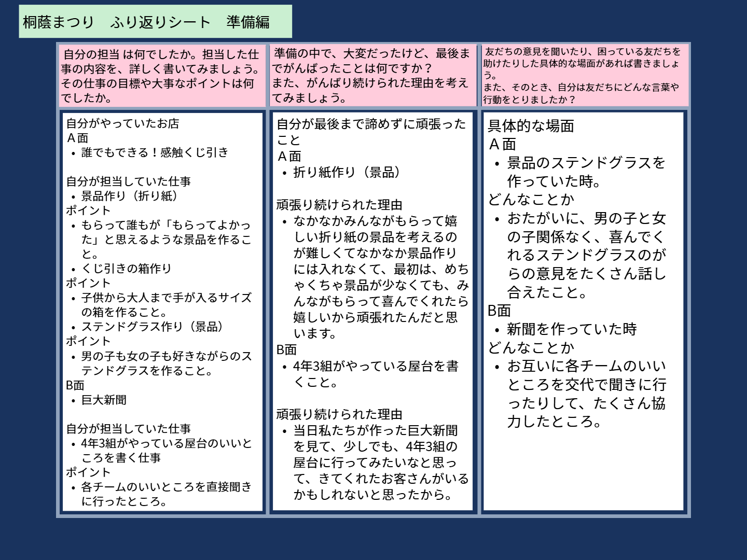This screenshot has height=560, width=747.
Task: Select the pink question box about 自分の担当
Action: tap(161, 76)
